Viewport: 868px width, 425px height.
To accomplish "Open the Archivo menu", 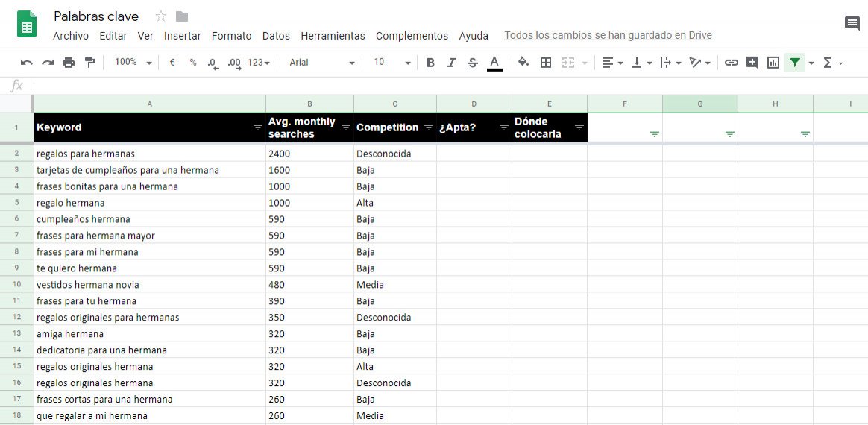I will [70, 36].
